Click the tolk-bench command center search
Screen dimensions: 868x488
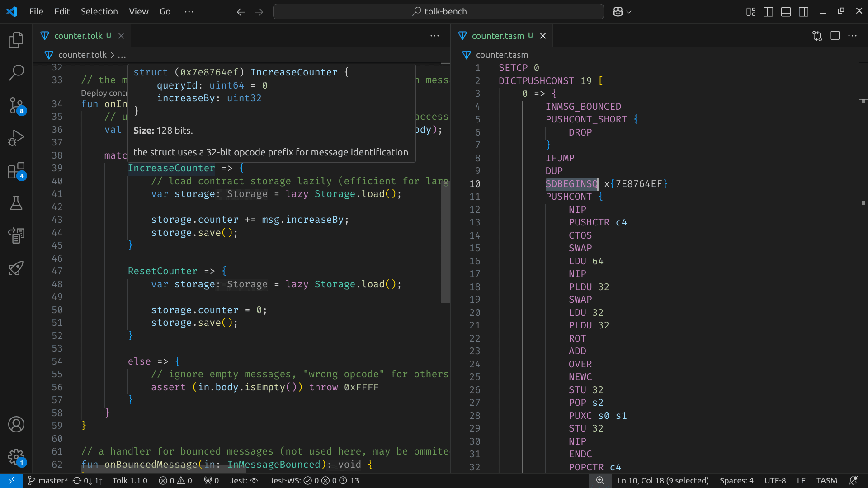438,12
